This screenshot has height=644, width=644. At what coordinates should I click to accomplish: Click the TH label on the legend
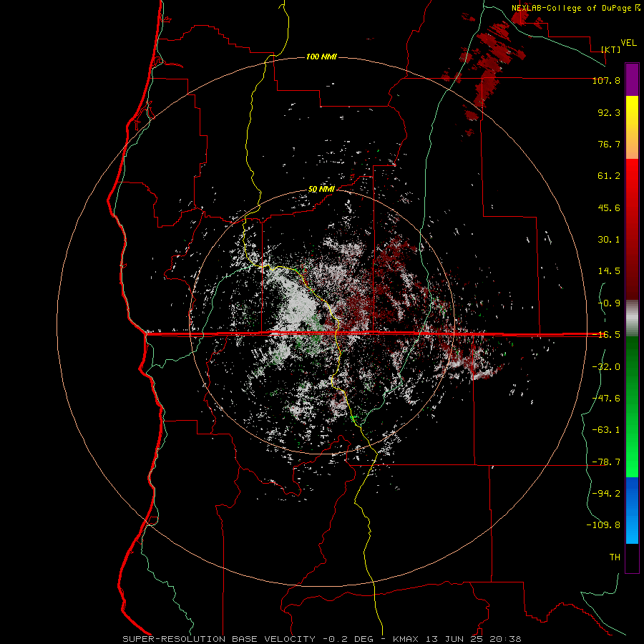click(x=615, y=557)
